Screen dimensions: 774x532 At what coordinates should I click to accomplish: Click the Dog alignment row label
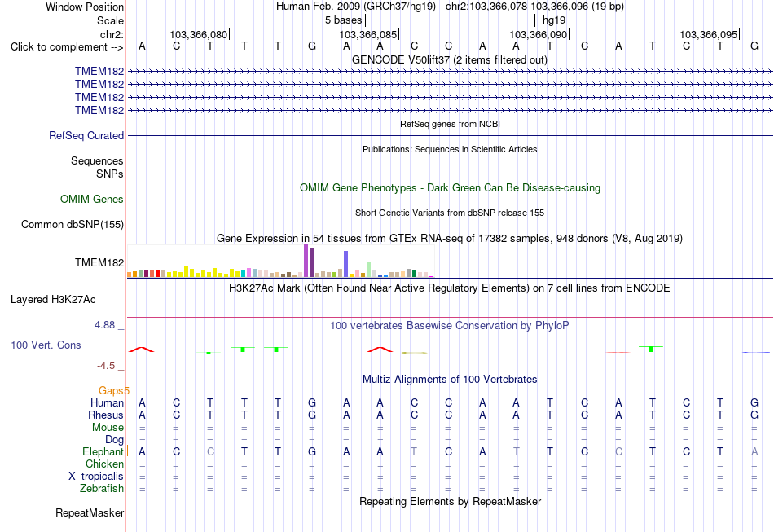pyautogui.click(x=114, y=440)
